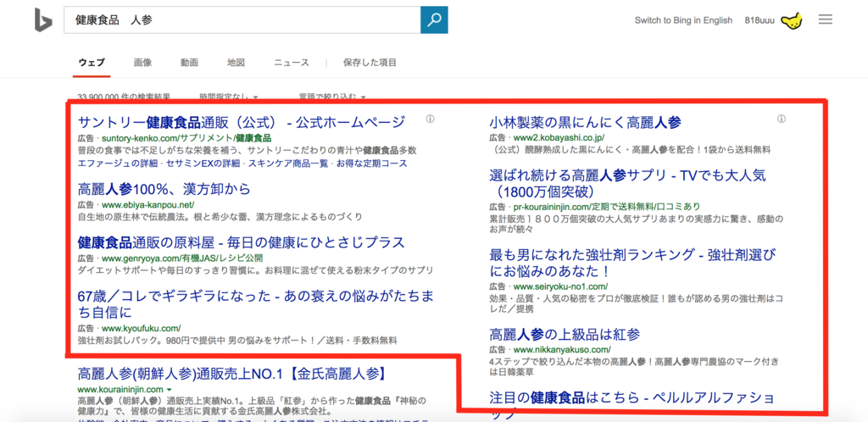Open 高麗人参の上級品は紅参 ad title
This screenshot has width=868, height=422.
pos(565,335)
